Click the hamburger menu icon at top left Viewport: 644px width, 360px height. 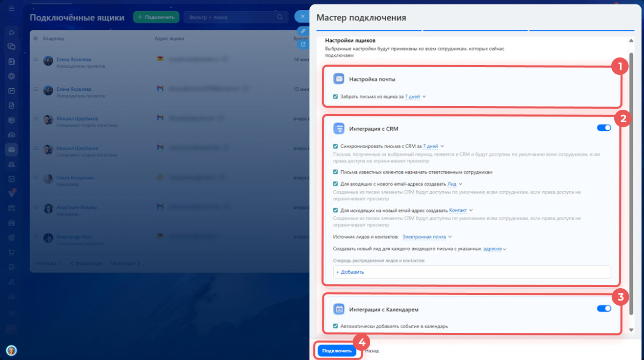(x=11, y=10)
